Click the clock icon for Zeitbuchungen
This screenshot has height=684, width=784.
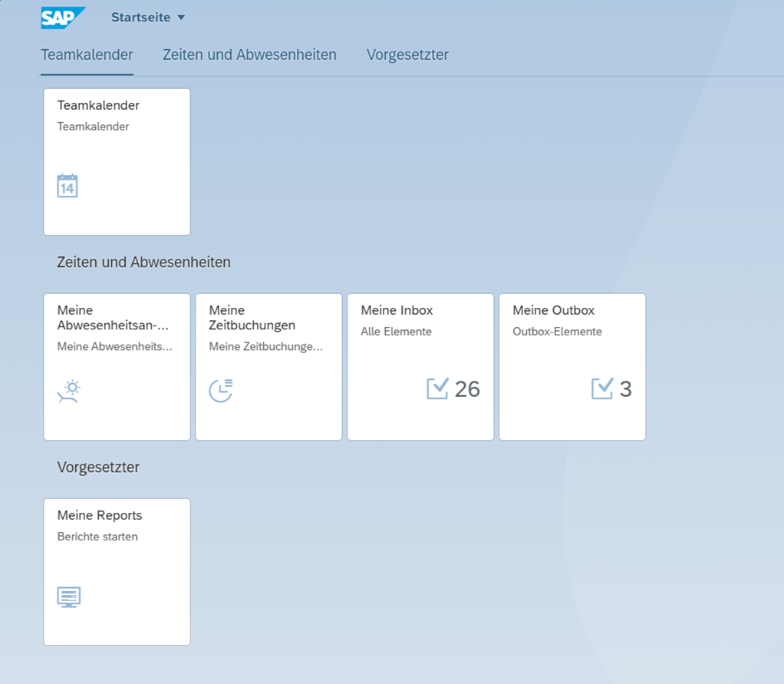click(x=221, y=391)
